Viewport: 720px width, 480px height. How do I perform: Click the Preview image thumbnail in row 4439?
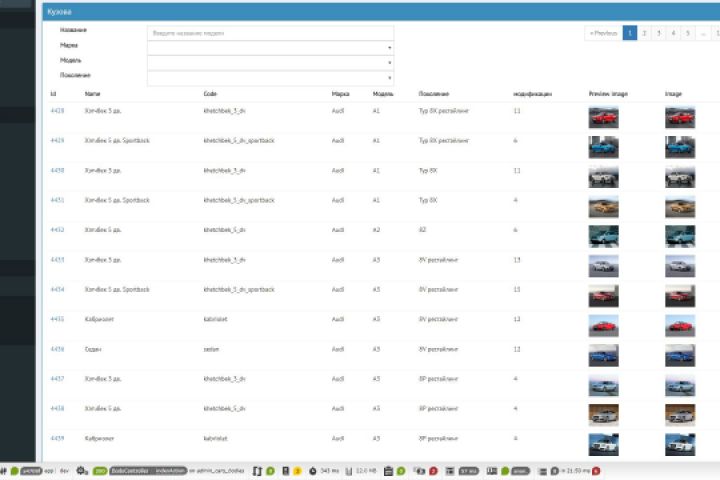[x=603, y=445]
